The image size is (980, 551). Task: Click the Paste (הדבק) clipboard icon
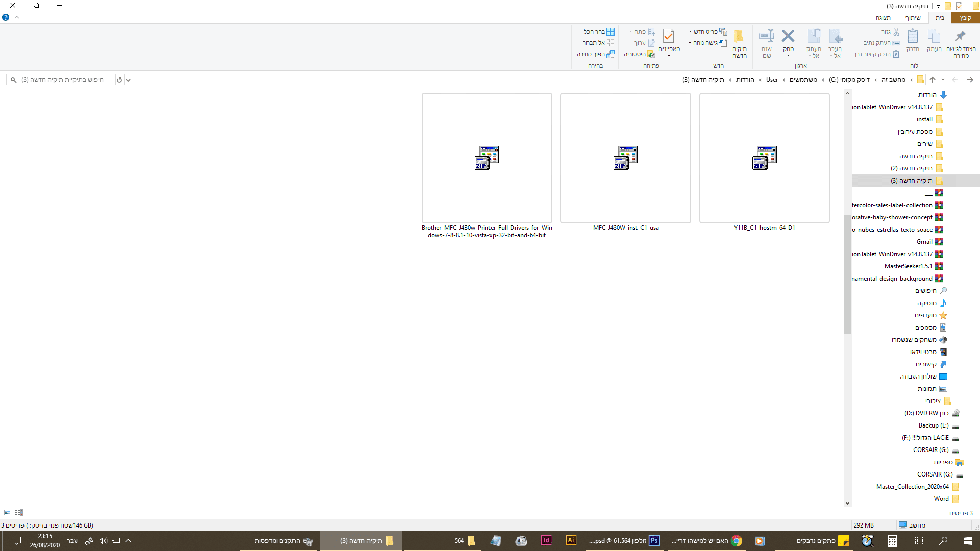coord(912,36)
